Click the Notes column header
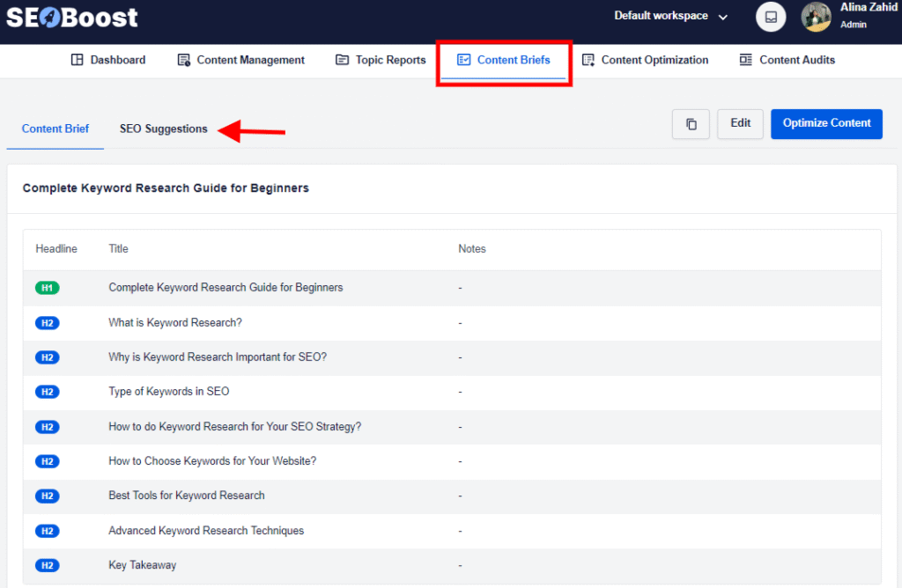Screen dimensions: 902x588 tap(471, 249)
